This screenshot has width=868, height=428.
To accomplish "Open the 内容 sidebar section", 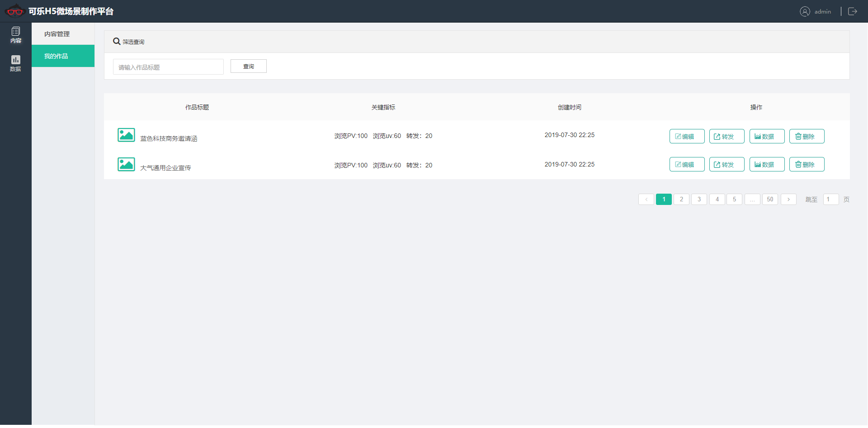I will [x=16, y=35].
